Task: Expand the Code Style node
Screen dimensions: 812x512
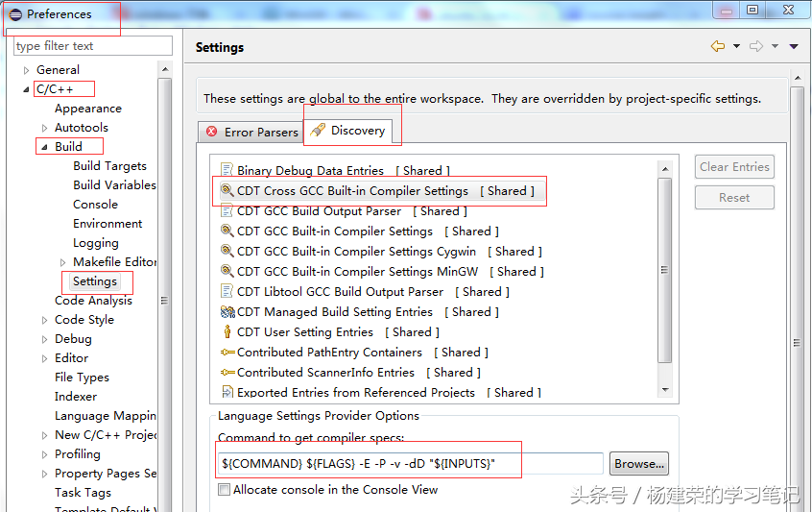Action: coord(44,320)
